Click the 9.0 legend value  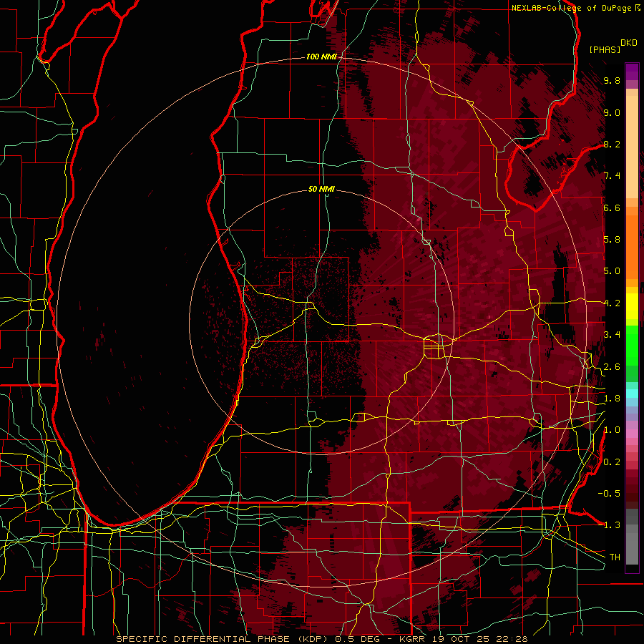pyautogui.click(x=612, y=112)
